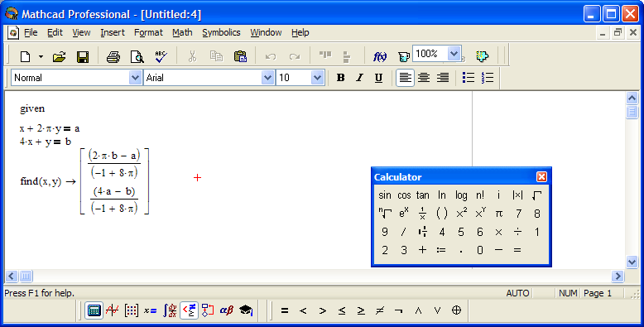This screenshot has height=327, width=644.
Task: Click the square root button in Calculator
Action: (x=536, y=195)
